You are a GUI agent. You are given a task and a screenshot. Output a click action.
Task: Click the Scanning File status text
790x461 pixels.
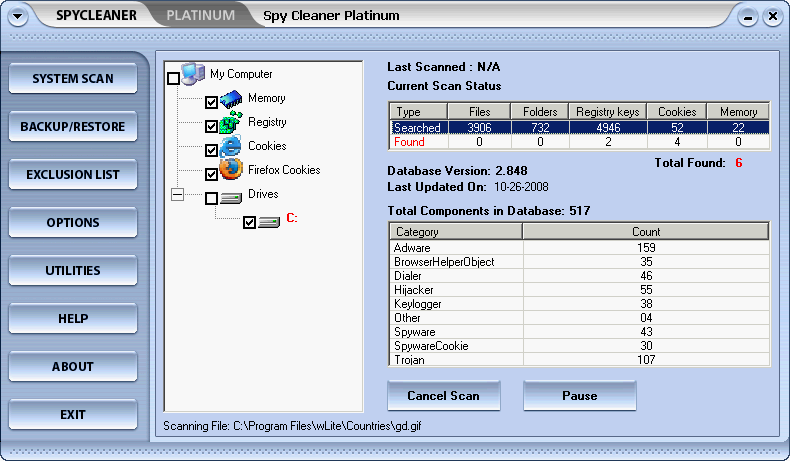292,426
